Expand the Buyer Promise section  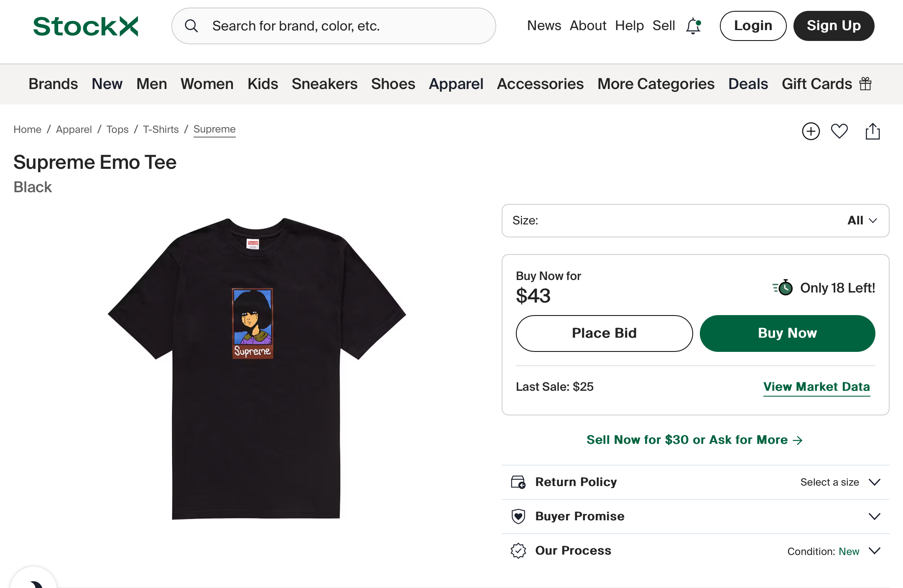click(x=875, y=517)
